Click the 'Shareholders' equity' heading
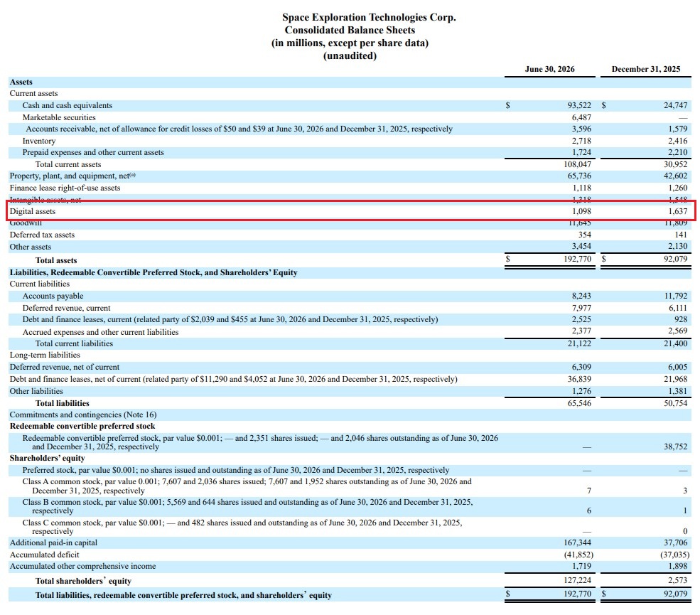The height and width of the screenshot is (615, 700). [48, 459]
